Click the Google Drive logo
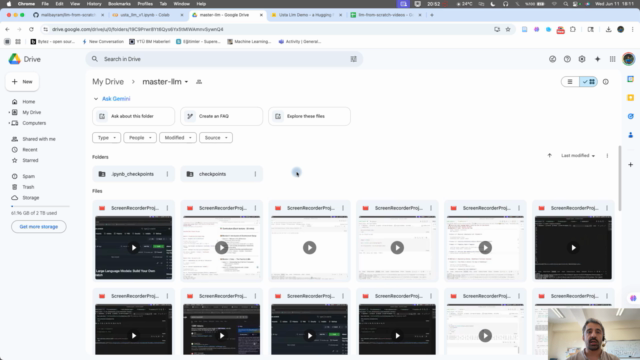640x360 pixels. pos(15,59)
